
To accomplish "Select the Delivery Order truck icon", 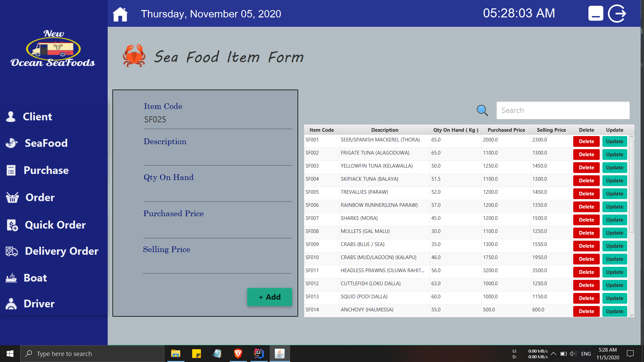I will pyautogui.click(x=12, y=251).
